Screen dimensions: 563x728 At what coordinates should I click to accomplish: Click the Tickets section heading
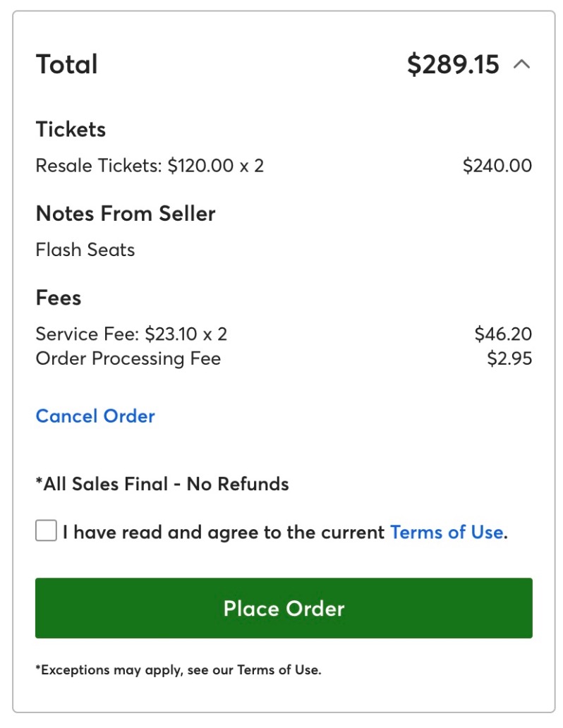click(71, 130)
